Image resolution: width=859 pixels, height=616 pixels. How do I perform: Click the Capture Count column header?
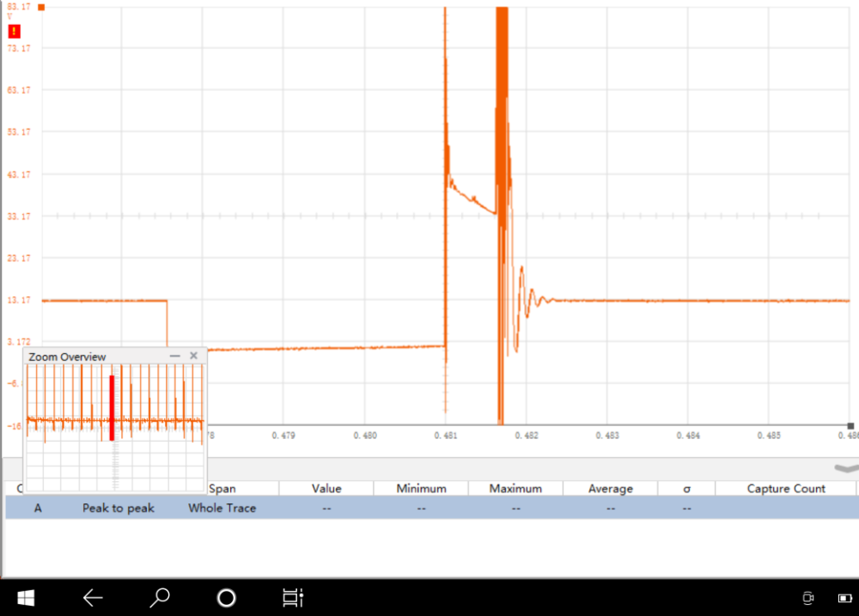pos(785,489)
